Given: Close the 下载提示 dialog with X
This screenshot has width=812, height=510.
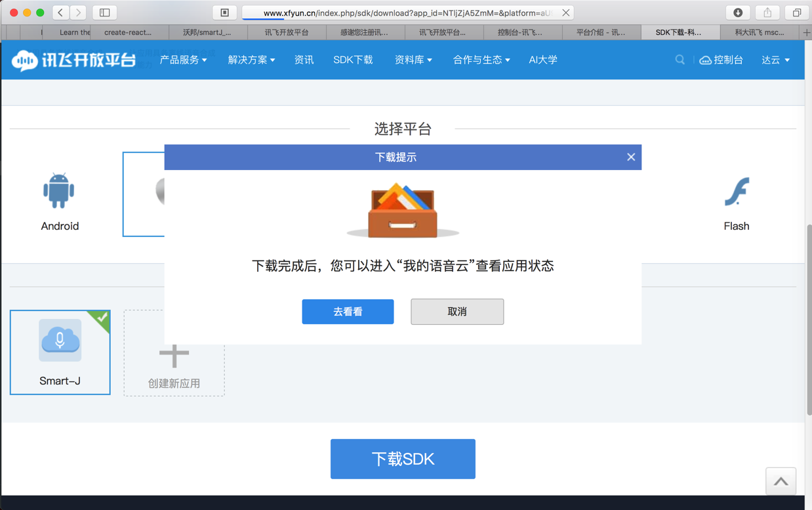Looking at the screenshot, I should (x=631, y=157).
